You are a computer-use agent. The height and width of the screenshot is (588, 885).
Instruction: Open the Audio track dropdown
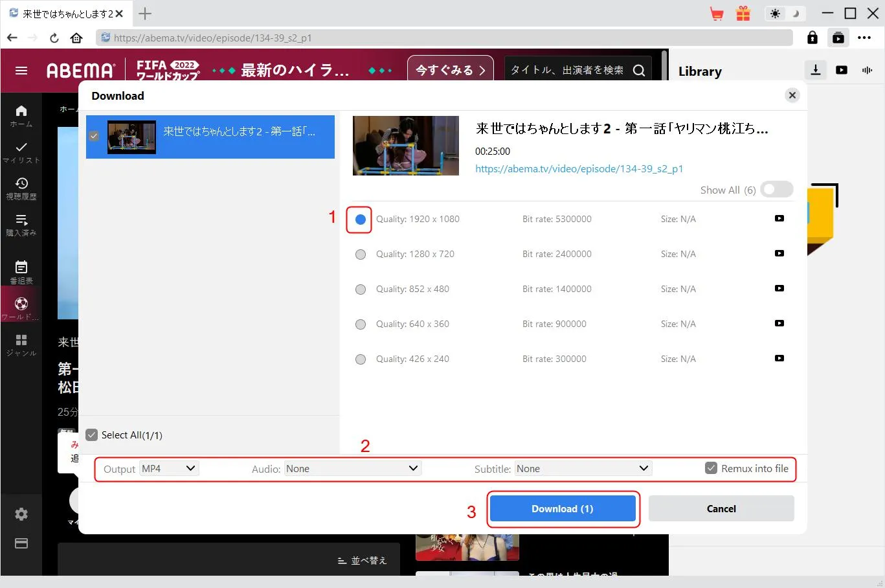[x=352, y=469]
